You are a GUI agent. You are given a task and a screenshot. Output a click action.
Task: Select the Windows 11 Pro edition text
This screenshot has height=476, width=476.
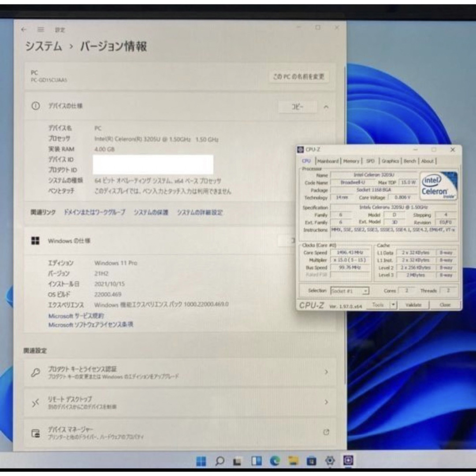click(115, 263)
